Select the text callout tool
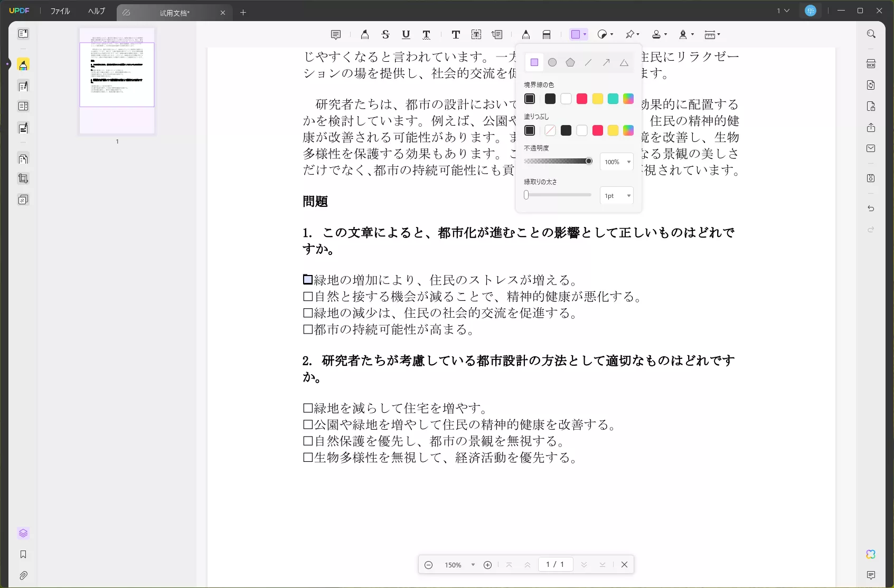This screenshot has height=588, width=894. click(497, 35)
